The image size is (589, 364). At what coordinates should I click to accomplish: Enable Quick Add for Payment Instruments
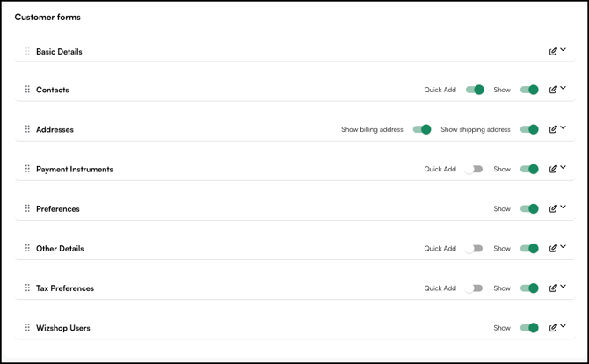coord(475,169)
